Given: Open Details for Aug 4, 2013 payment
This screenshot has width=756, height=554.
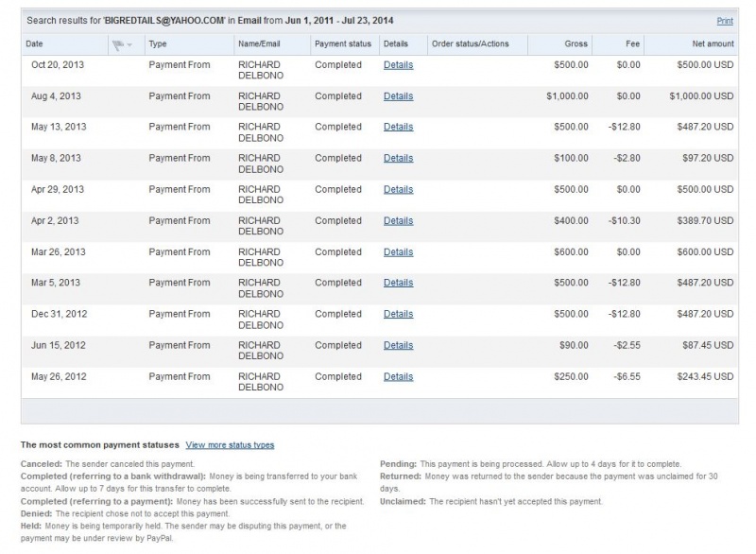Looking at the screenshot, I should point(398,96).
